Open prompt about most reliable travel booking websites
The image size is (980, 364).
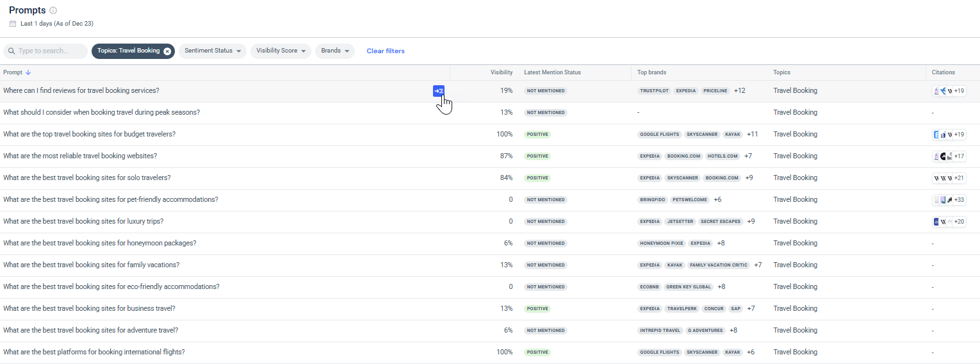(80, 156)
